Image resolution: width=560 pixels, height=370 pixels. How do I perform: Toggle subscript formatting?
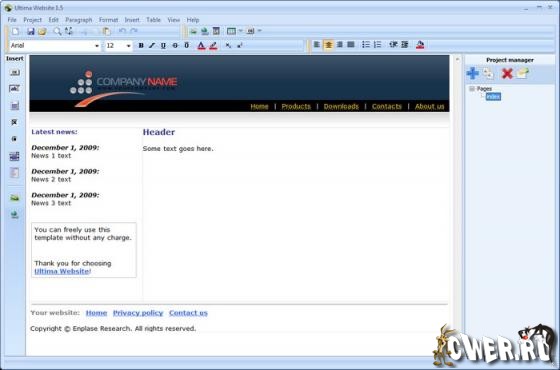click(x=228, y=45)
